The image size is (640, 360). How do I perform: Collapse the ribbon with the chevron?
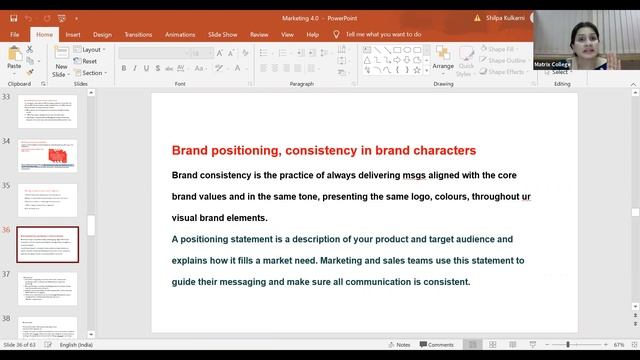click(633, 84)
